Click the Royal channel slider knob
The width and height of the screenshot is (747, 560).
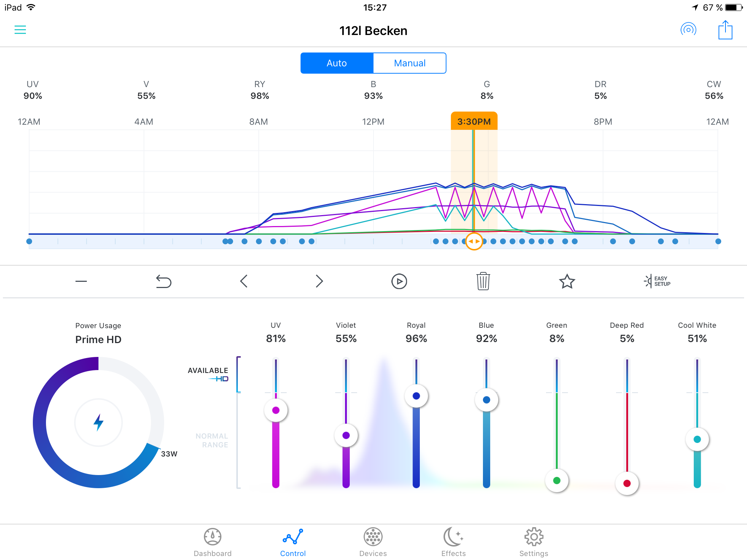tap(416, 396)
